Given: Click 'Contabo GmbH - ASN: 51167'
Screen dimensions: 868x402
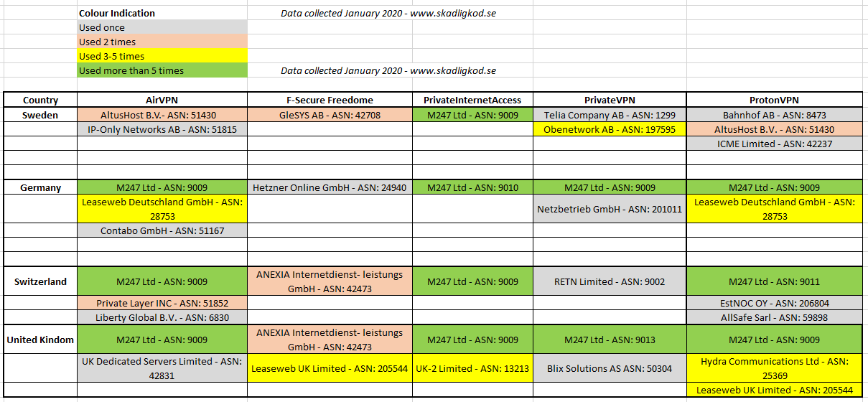Looking at the screenshot, I should 162,230.
